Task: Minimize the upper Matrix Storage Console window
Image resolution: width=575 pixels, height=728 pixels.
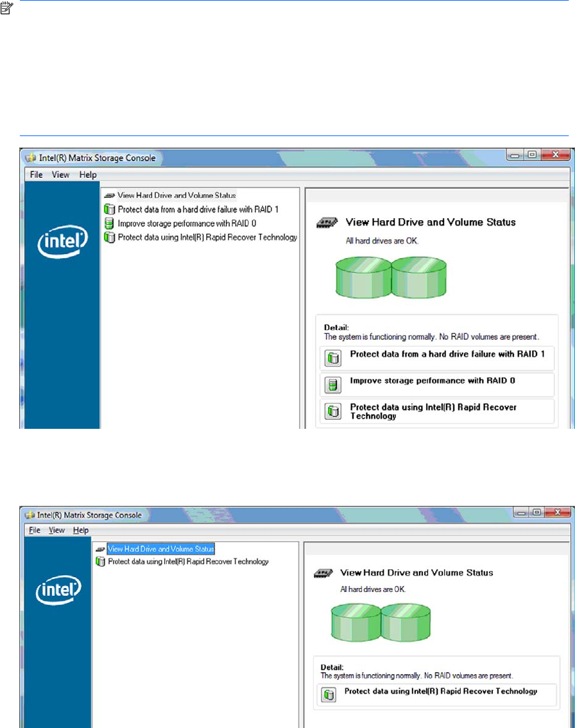Action: pyautogui.click(x=515, y=155)
